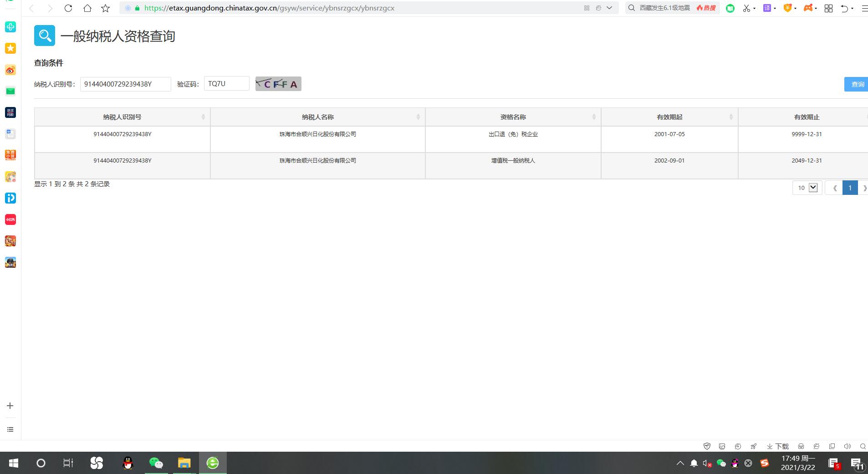Sort by 有效期起 column header
This screenshot has width=868, height=474.
tap(669, 117)
